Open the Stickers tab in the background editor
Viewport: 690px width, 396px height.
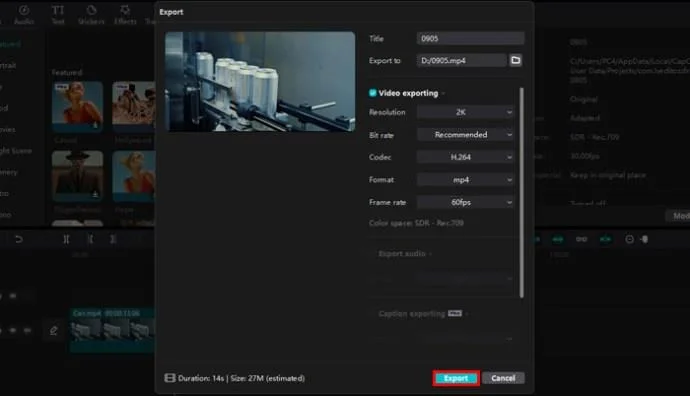coord(91,15)
